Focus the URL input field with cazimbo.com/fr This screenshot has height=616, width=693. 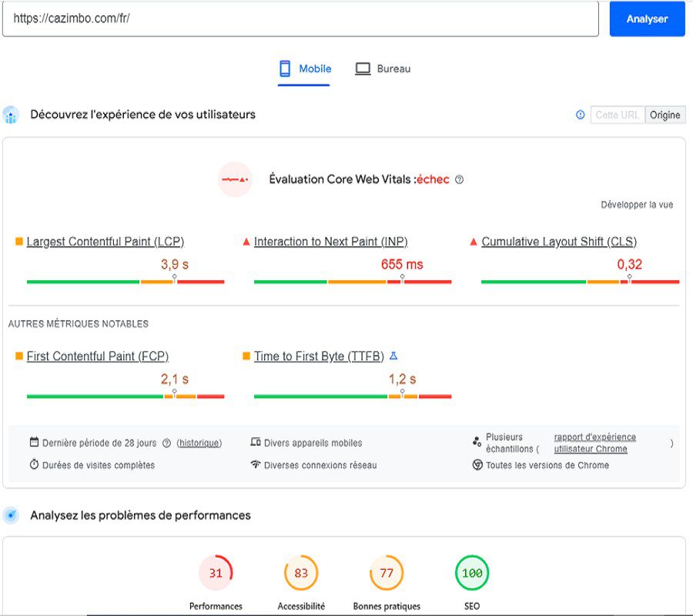point(300,18)
